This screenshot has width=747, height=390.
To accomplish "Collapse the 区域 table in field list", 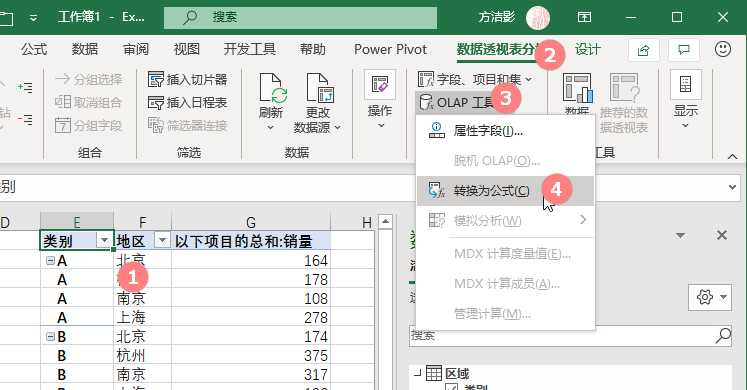I will tap(417, 374).
